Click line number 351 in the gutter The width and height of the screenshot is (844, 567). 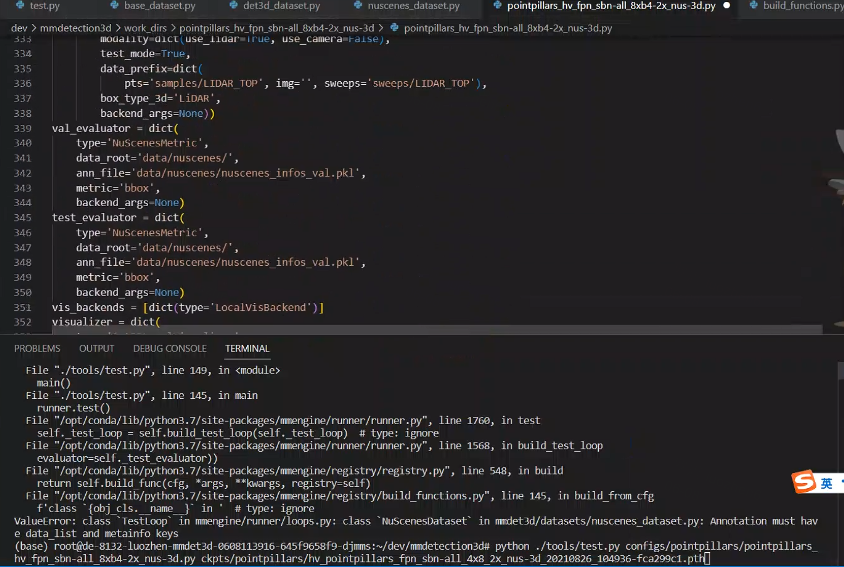[23, 307]
